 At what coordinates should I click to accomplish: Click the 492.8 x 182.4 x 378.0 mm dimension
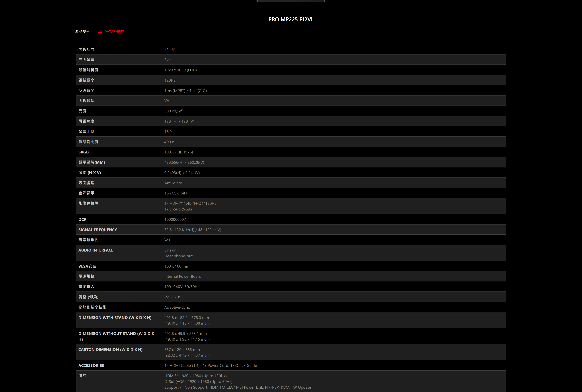click(x=187, y=318)
